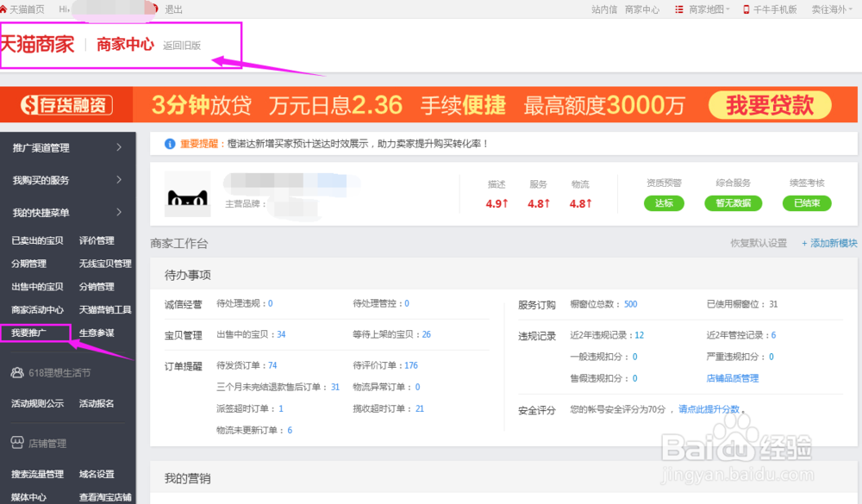This screenshot has height=504, width=862.
Task: Go to 商家活动中心
Action: point(37,310)
